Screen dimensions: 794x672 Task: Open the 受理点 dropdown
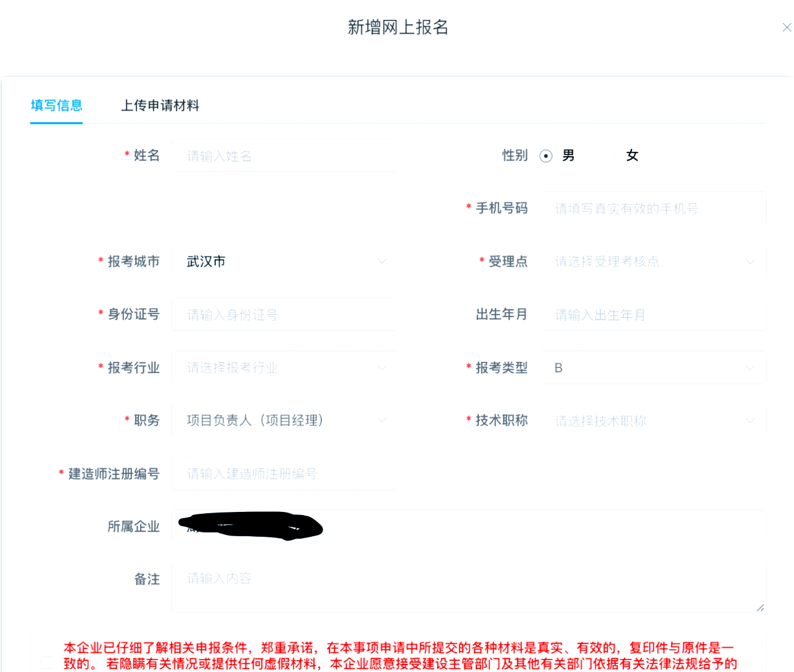point(655,262)
